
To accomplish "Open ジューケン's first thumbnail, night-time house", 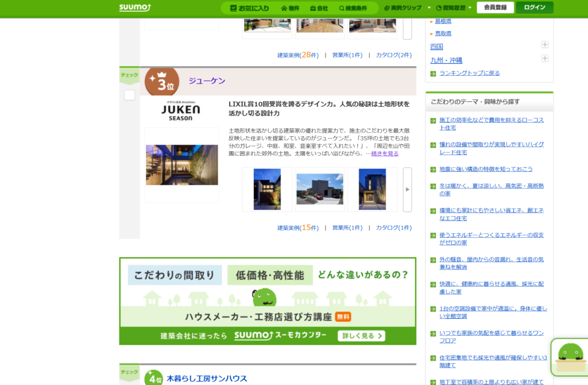I will 267,189.
